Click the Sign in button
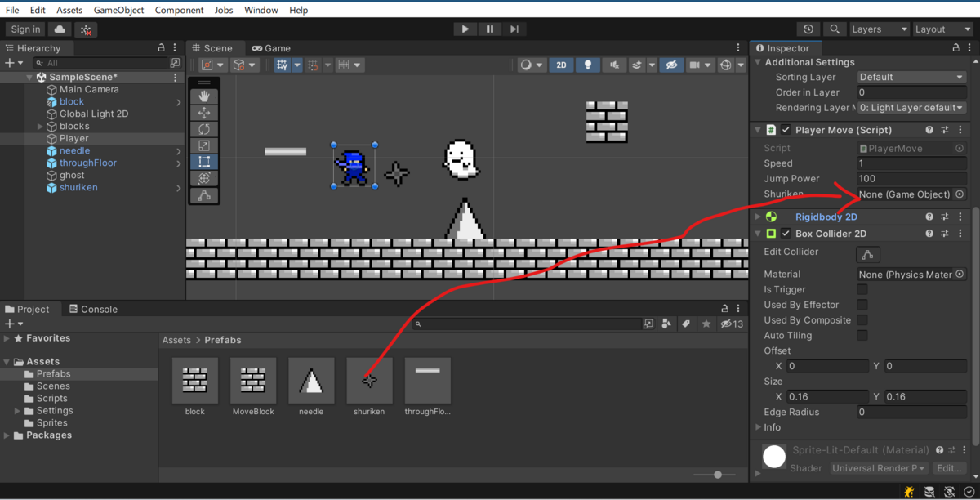 click(x=24, y=28)
